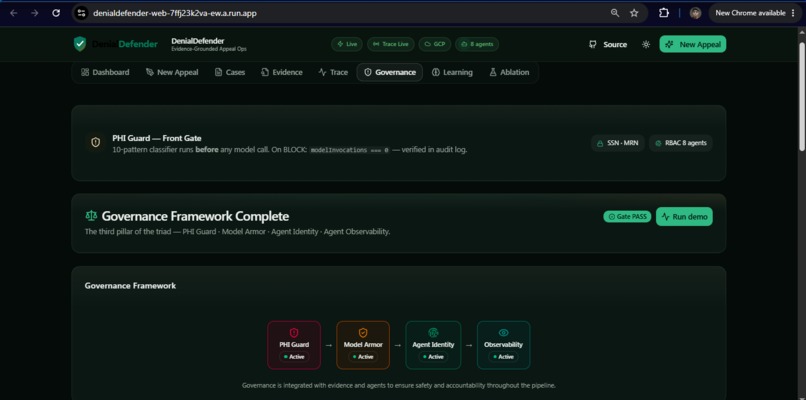Viewport: 806px width, 400px height.
Task: Run the governance demo
Action: [x=684, y=216]
